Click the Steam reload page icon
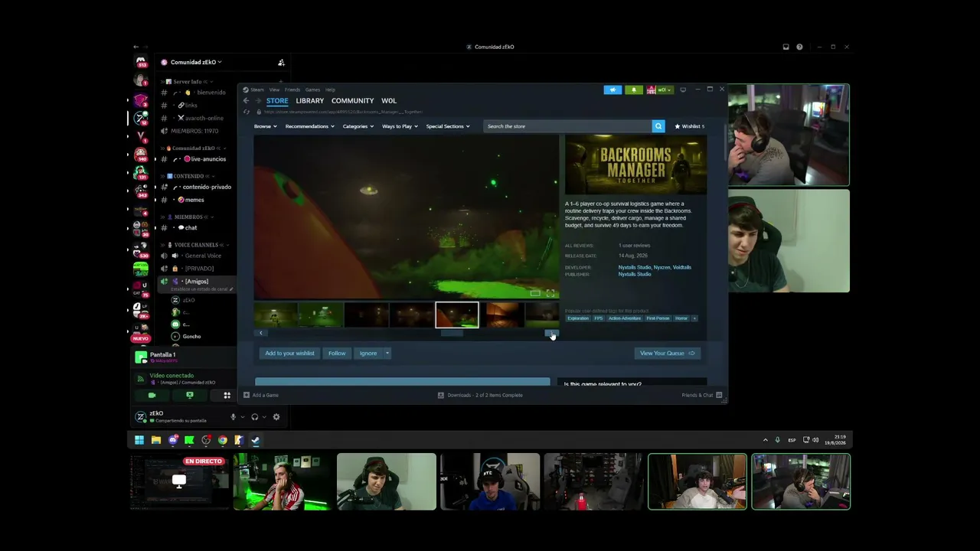Image resolution: width=980 pixels, height=551 pixels. coord(247,112)
